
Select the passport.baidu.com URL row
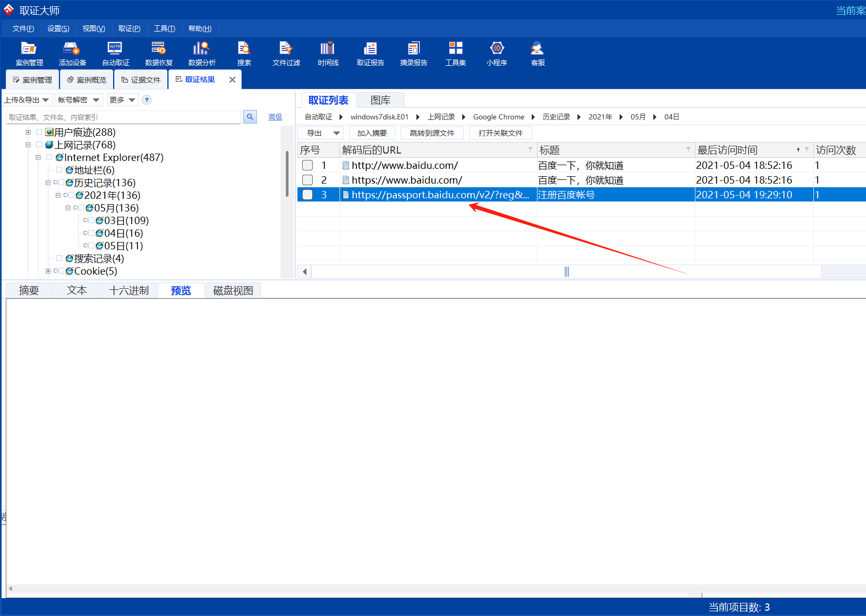(x=581, y=195)
